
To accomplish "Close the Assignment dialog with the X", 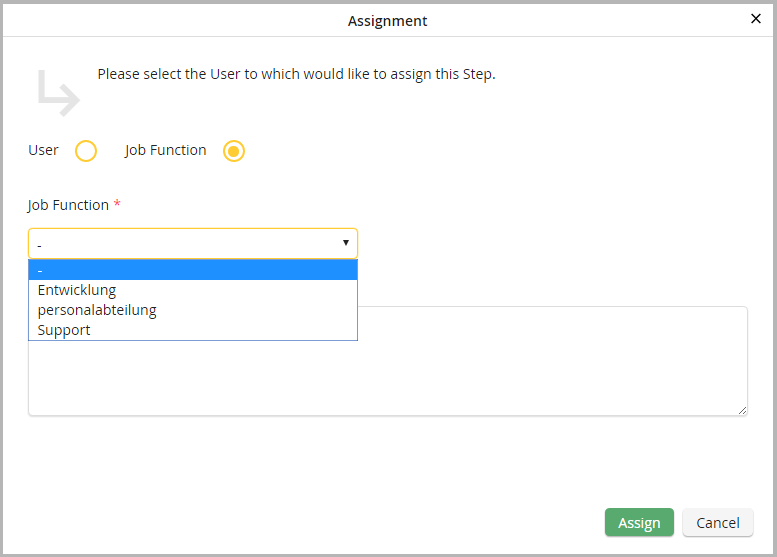I will 756,19.
